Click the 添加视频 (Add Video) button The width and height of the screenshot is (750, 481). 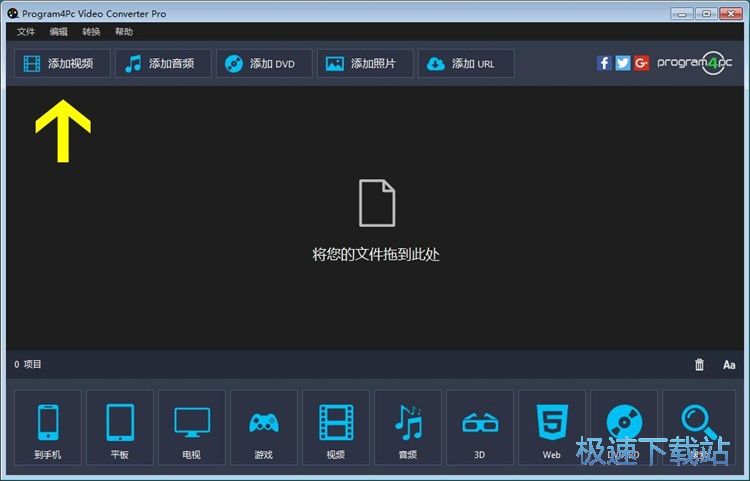click(62, 64)
